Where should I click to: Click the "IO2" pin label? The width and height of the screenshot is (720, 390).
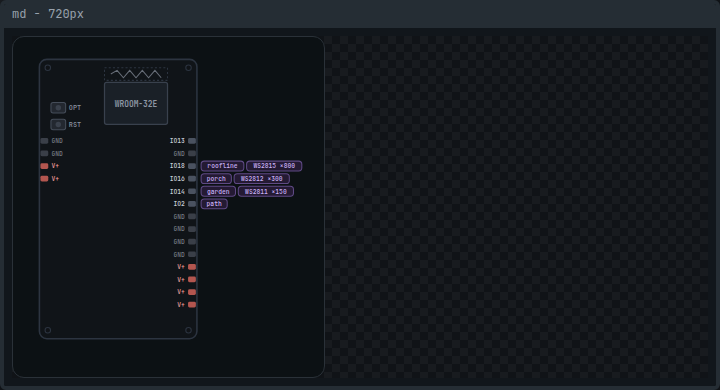[x=179, y=204]
